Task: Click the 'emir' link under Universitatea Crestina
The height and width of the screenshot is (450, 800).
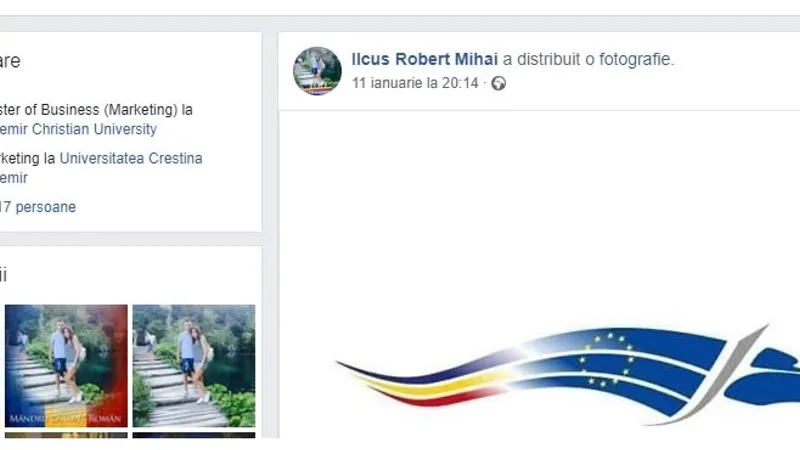Action: (x=14, y=178)
